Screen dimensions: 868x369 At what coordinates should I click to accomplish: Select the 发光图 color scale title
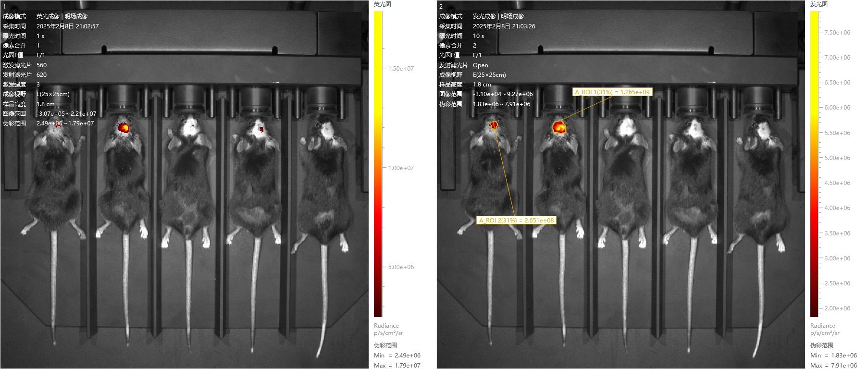click(x=818, y=4)
